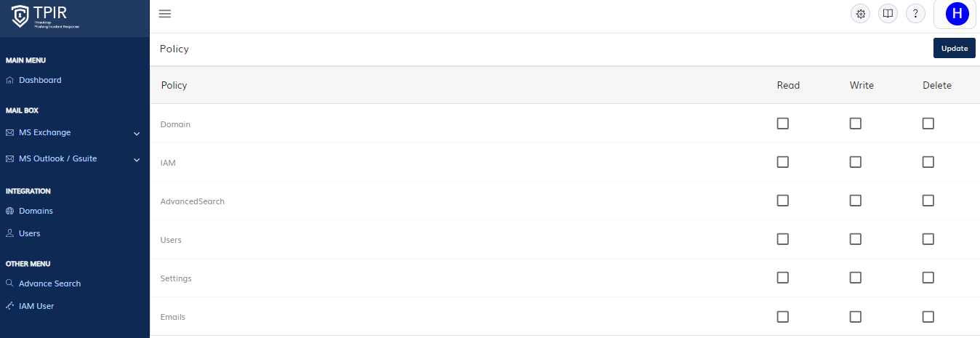Expand the MS Outlook / Gsuite chevron
This screenshot has height=338, width=980.
coord(137,160)
